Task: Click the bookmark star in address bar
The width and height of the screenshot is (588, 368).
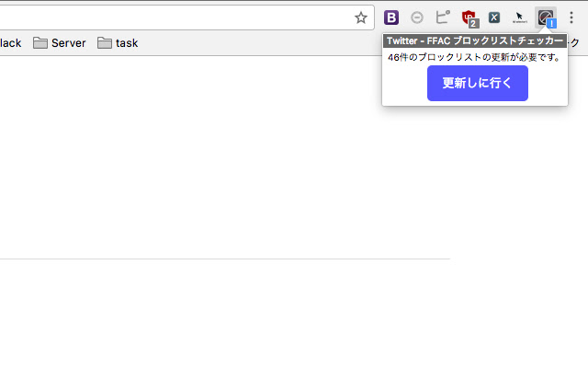Action: pyautogui.click(x=361, y=17)
